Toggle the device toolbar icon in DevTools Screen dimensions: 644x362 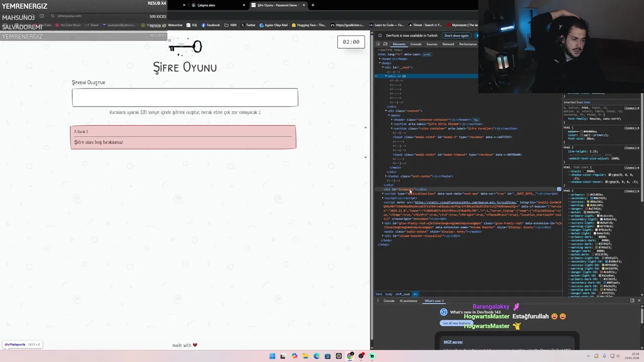pyautogui.click(x=385, y=44)
